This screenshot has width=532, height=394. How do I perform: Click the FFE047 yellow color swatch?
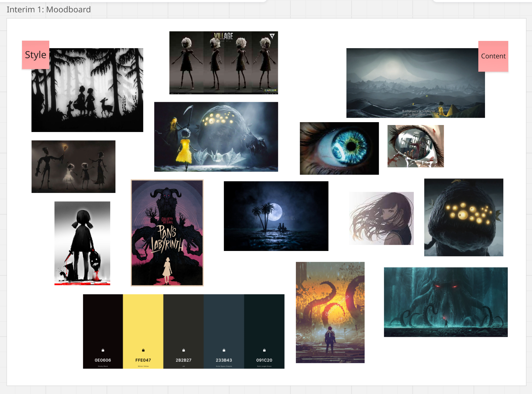pyautogui.click(x=143, y=331)
